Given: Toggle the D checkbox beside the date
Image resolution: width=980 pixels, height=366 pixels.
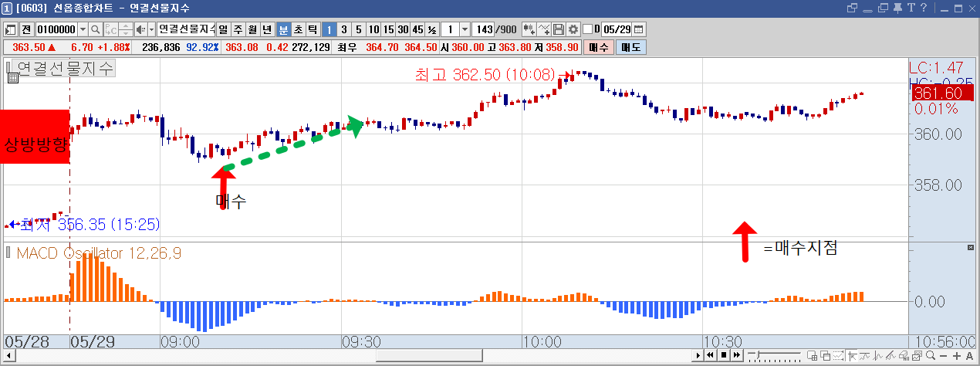Looking at the screenshot, I should [587, 29].
